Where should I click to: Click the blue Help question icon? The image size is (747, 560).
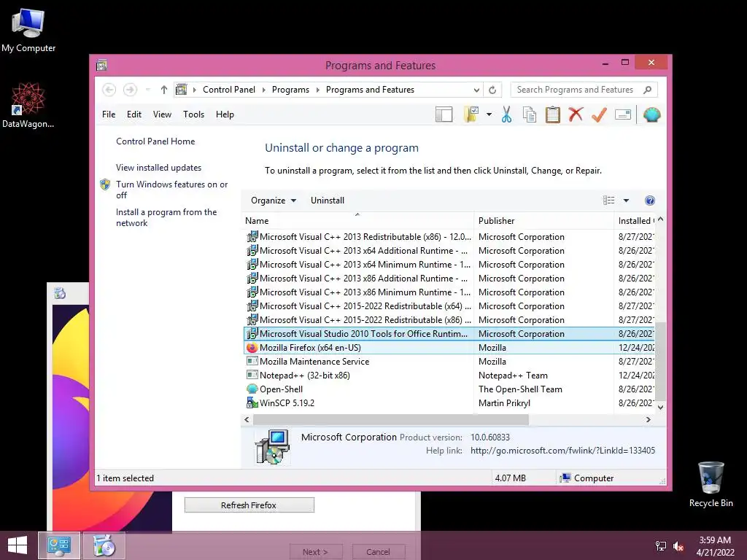(649, 201)
